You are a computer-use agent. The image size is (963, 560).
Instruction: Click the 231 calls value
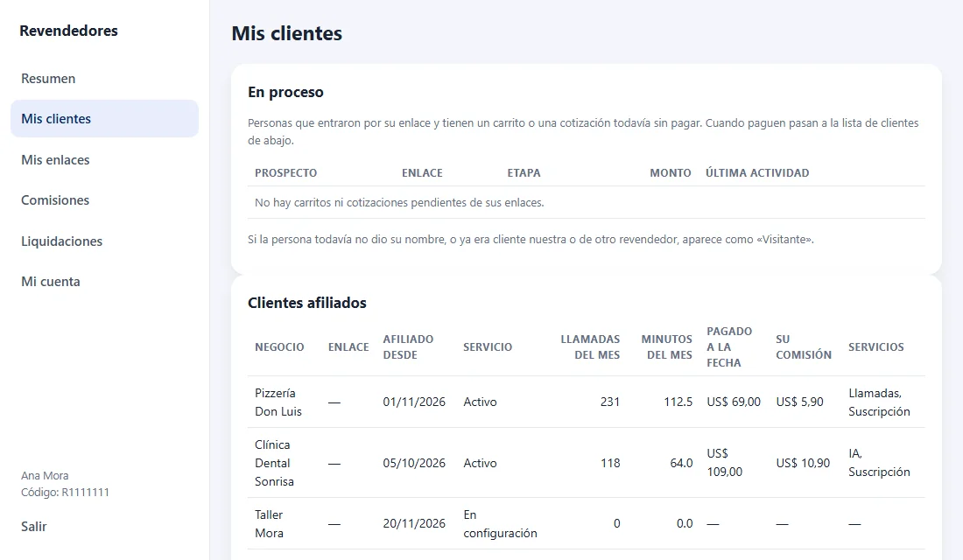610,402
